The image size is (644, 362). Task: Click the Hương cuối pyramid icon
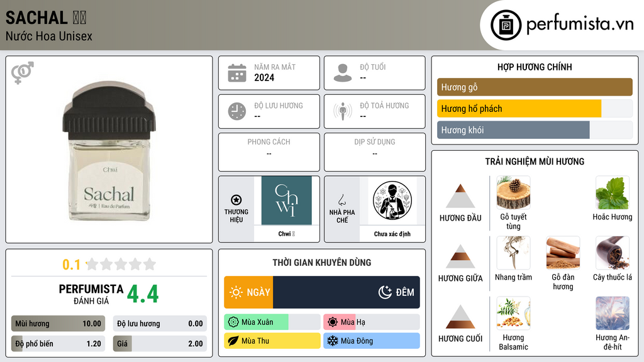[x=460, y=317]
